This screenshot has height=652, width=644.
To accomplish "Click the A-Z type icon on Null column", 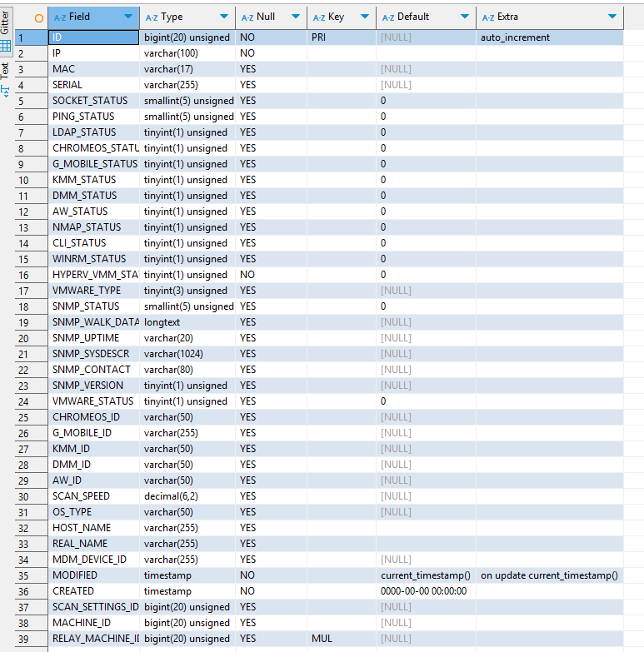I will [247, 17].
